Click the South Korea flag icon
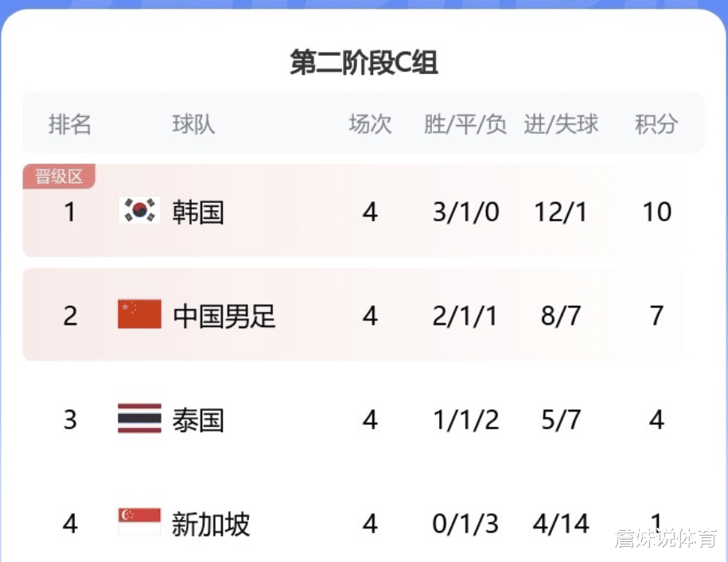 click(140, 210)
